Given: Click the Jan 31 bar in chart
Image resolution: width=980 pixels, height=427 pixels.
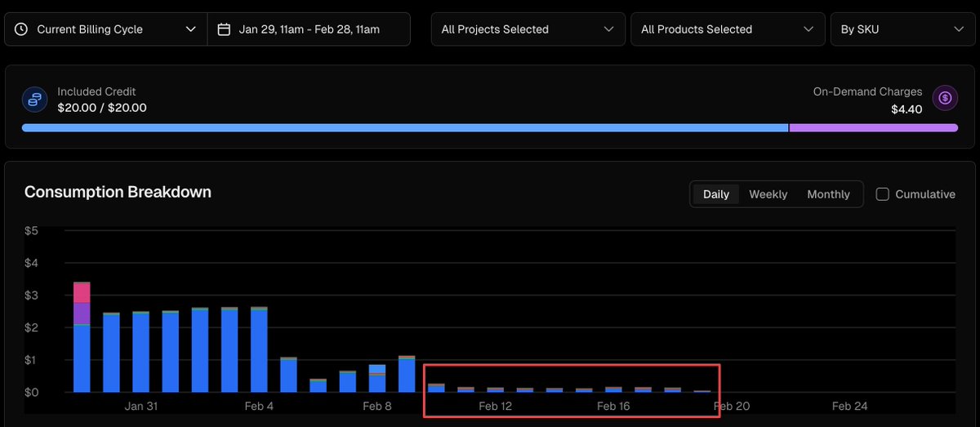Looking at the screenshot, I should 140,352.
